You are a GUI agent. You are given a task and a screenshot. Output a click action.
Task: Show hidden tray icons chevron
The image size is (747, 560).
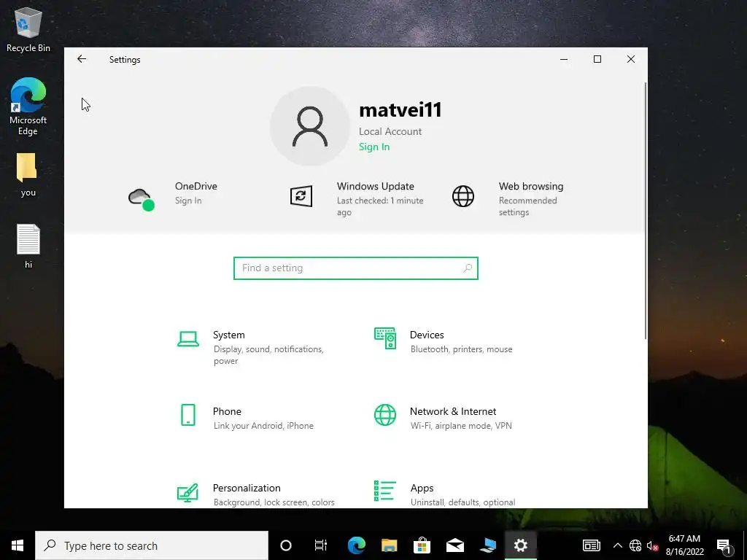617,545
